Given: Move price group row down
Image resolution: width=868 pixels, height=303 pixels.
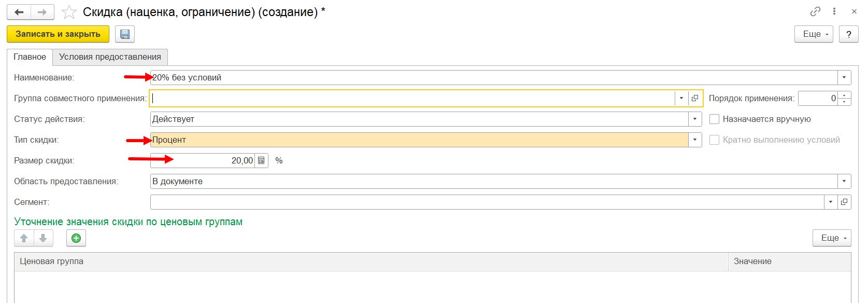Looking at the screenshot, I should 43,238.
